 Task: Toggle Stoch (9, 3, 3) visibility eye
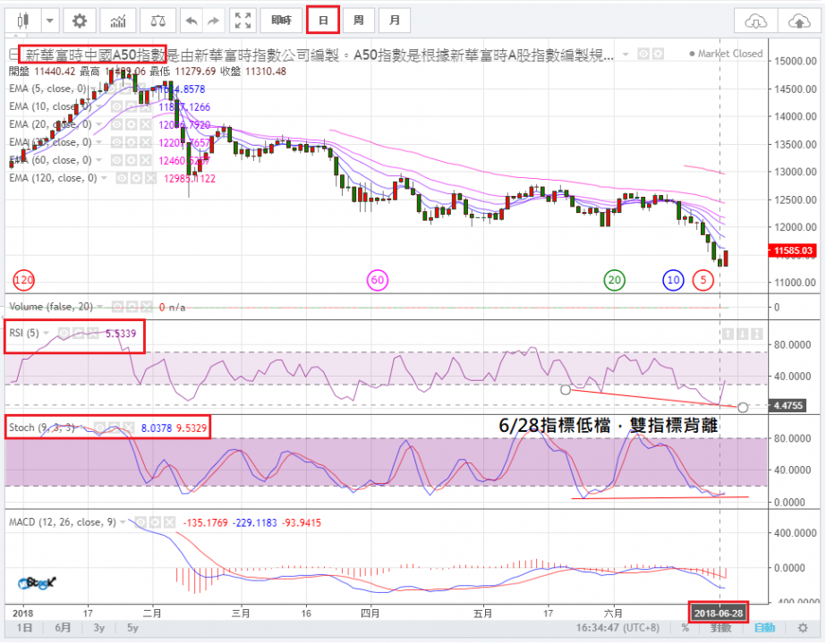click(99, 428)
